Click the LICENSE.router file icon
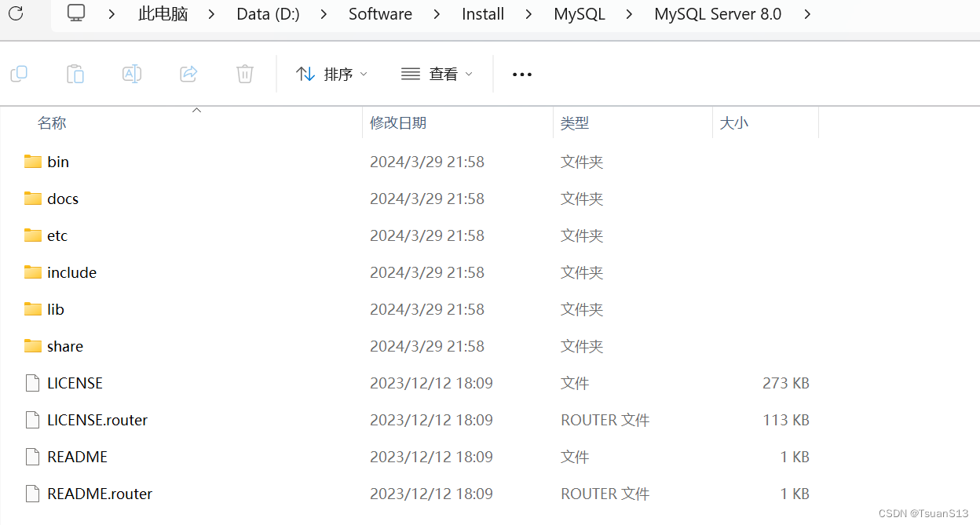This screenshot has width=980, height=525. point(32,420)
